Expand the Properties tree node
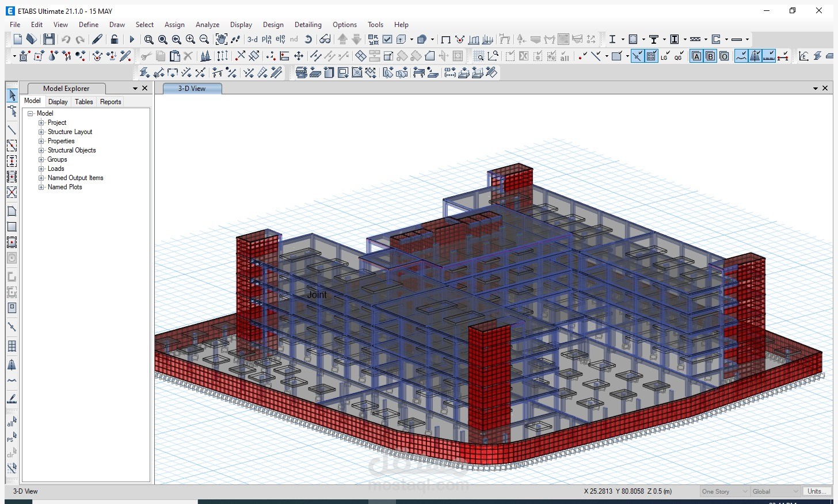Image resolution: width=838 pixels, height=504 pixels. (41, 141)
